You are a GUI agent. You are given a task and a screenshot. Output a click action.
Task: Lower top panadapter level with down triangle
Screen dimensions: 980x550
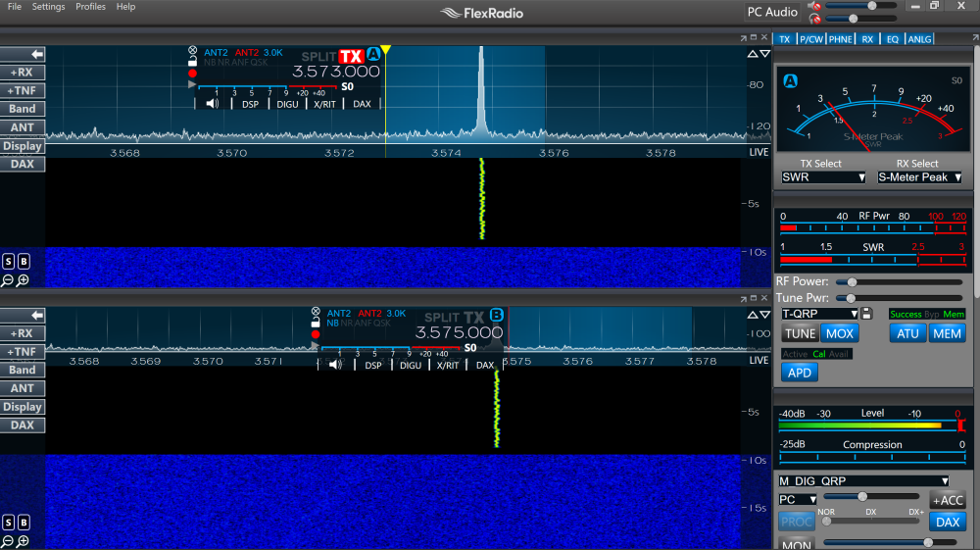click(x=764, y=54)
